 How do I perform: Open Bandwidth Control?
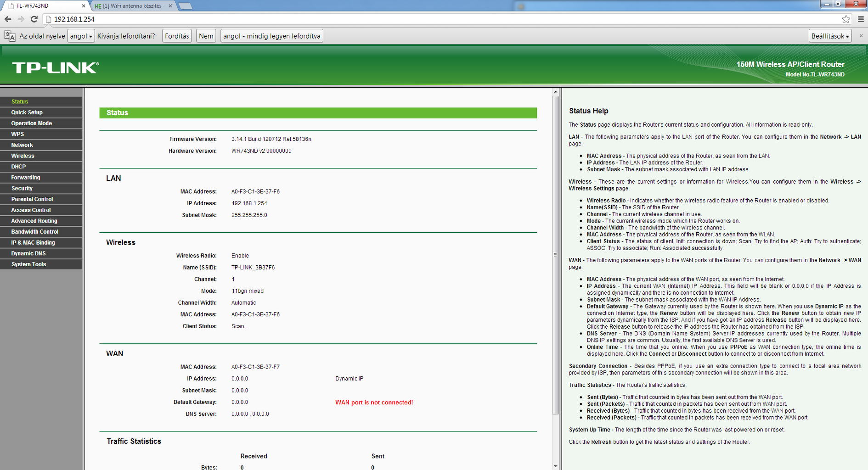(41, 232)
